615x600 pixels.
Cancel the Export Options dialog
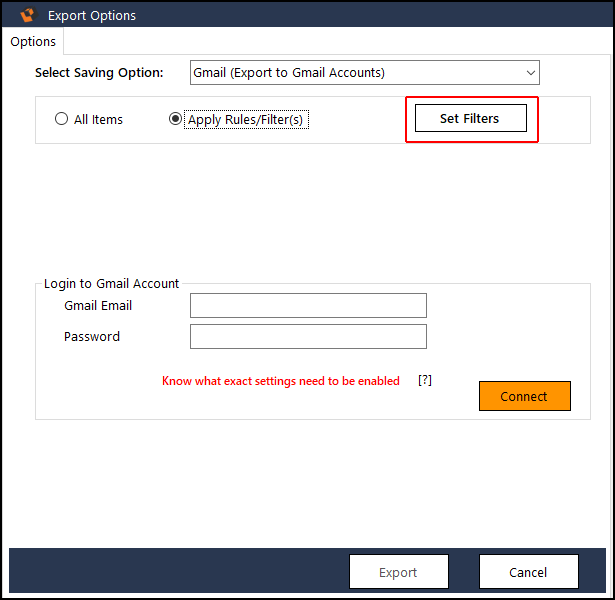(529, 572)
